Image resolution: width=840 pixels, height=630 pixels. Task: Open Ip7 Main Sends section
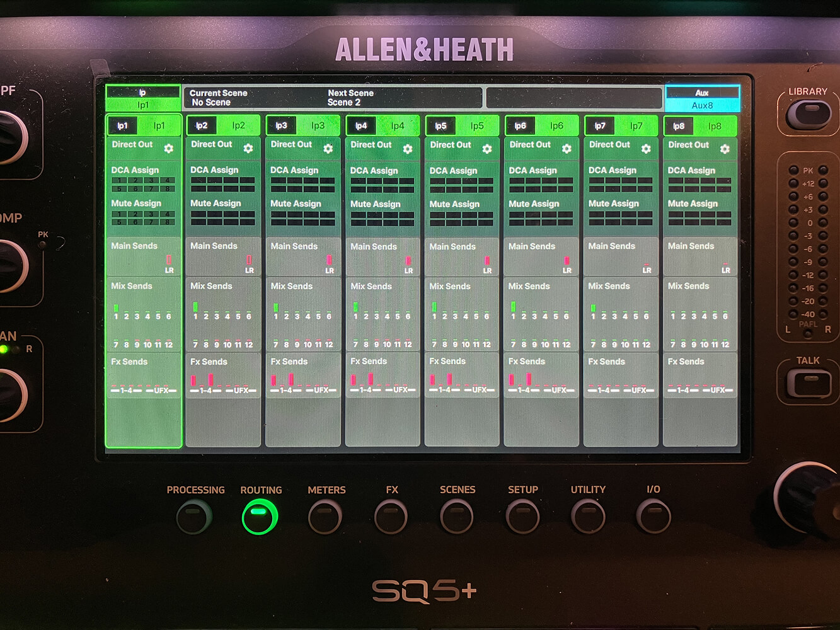click(621, 257)
